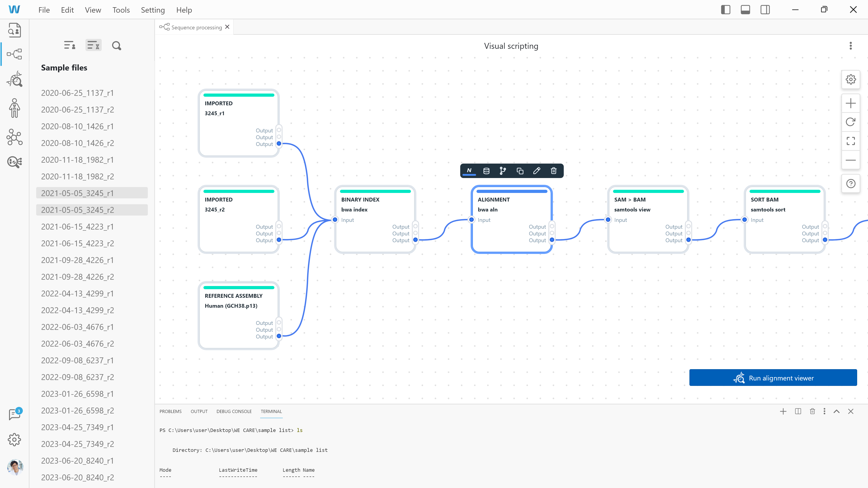Open messages panel showing 3 notifications

pyautogui.click(x=14, y=414)
